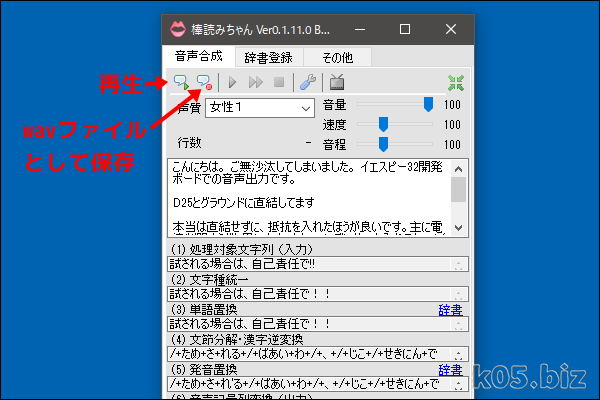
Task: Click the (2) 文字種統一 result field
Action: (318, 294)
